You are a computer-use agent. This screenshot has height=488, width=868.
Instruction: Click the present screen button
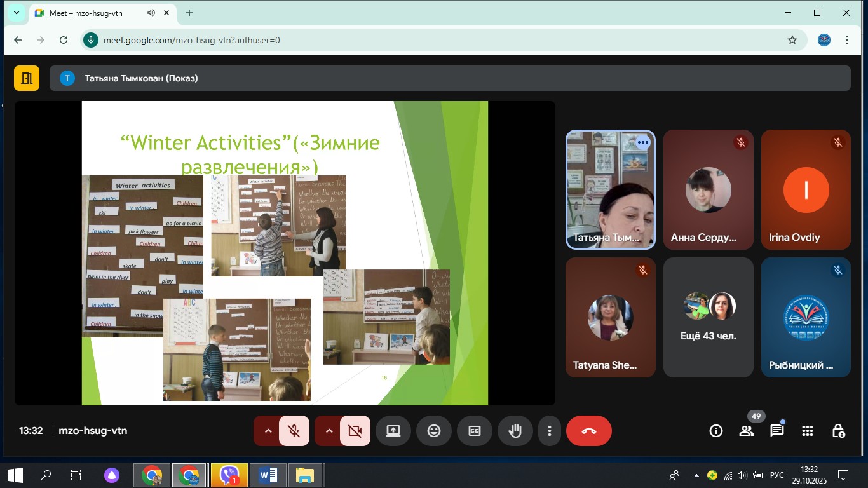[393, 431]
